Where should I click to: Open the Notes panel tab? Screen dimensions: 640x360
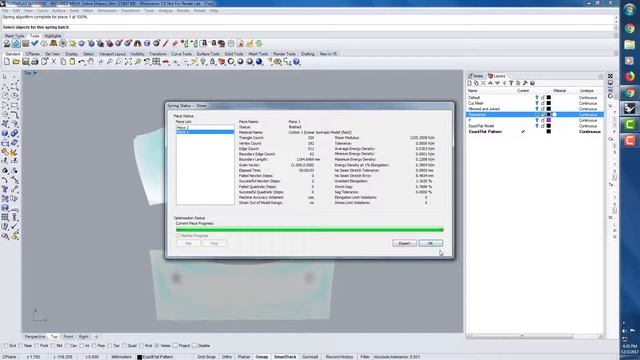pos(476,76)
